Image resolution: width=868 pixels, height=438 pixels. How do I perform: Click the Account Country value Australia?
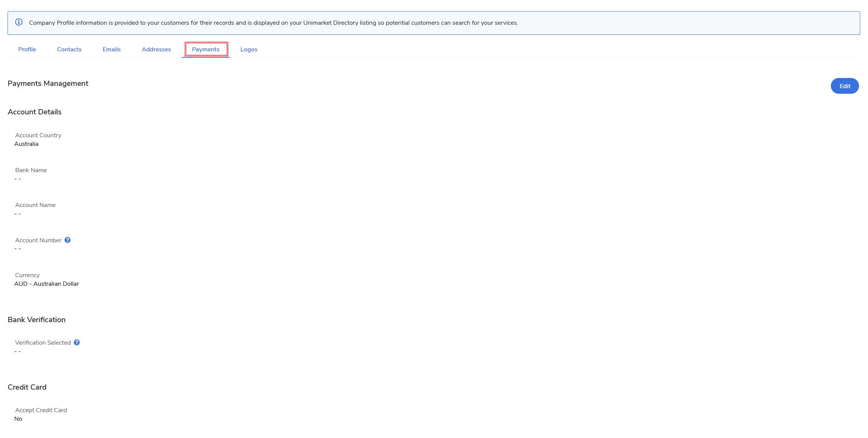[26, 144]
